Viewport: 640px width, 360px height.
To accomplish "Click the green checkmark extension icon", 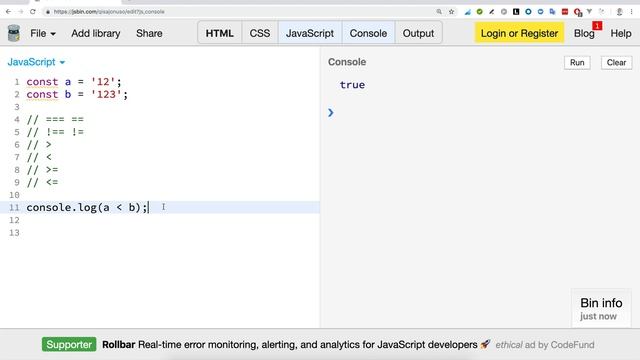I will pos(480,12).
